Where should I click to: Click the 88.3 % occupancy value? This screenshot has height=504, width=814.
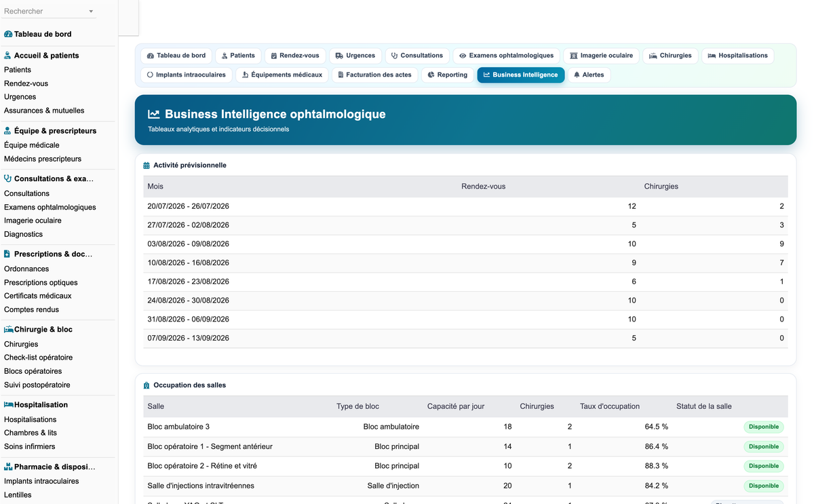click(657, 466)
